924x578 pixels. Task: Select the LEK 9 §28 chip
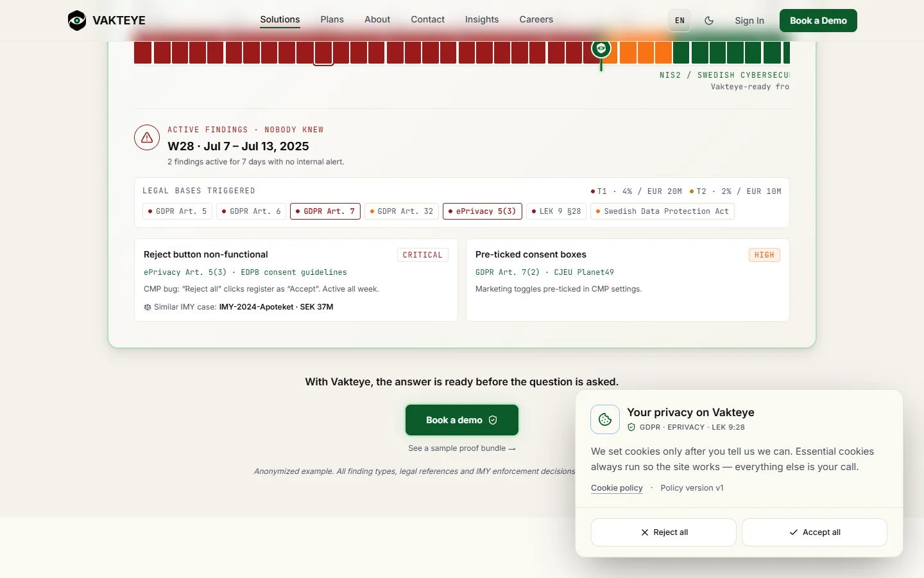[556, 211]
